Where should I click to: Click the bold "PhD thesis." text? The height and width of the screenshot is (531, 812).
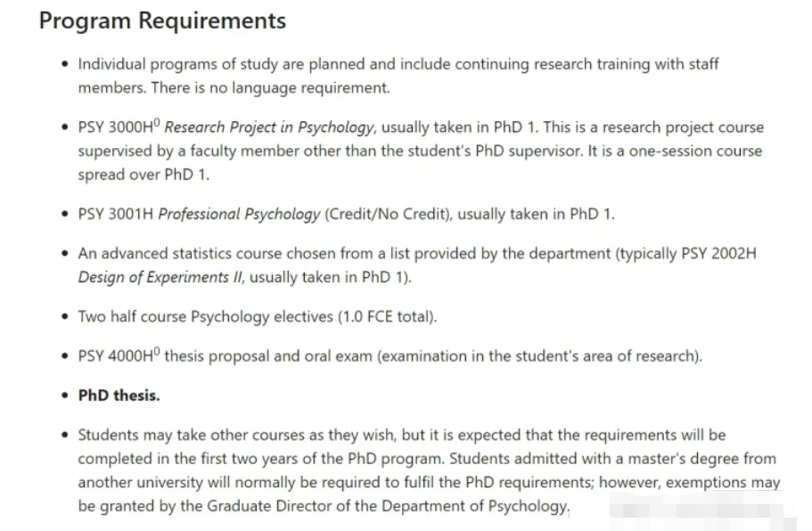point(119,396)
